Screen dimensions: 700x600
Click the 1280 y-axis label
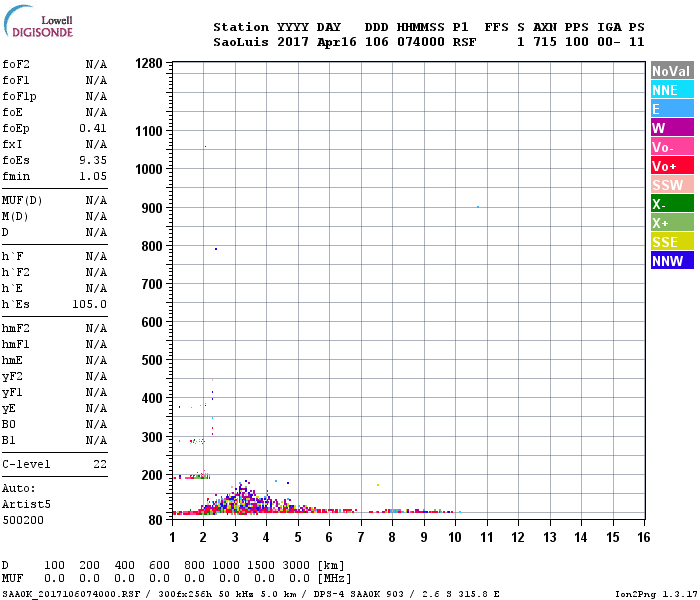coord(149,63)
